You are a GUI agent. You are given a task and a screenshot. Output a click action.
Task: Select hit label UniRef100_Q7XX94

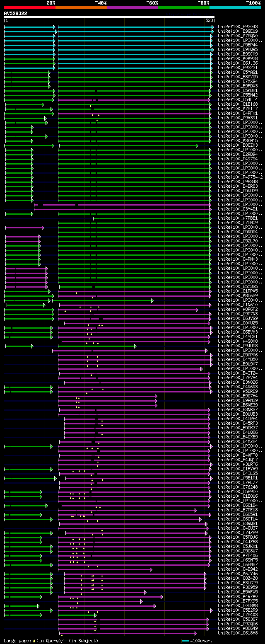tap(238, 81)
